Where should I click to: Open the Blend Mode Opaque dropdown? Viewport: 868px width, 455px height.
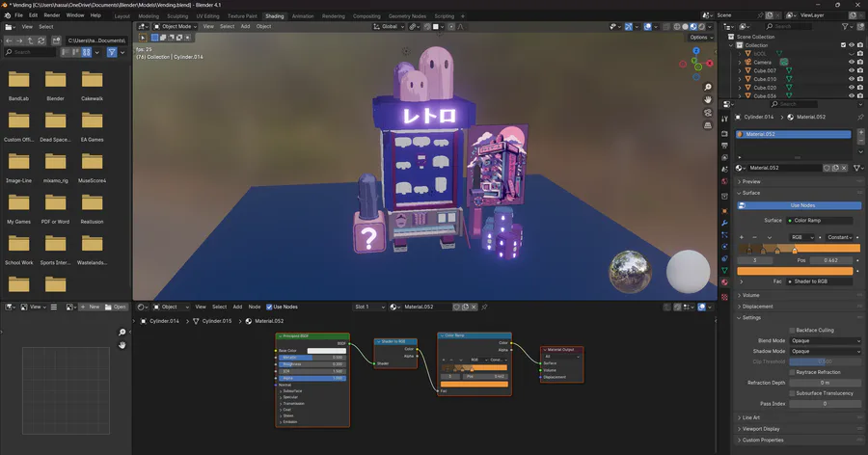coord(825,341)
